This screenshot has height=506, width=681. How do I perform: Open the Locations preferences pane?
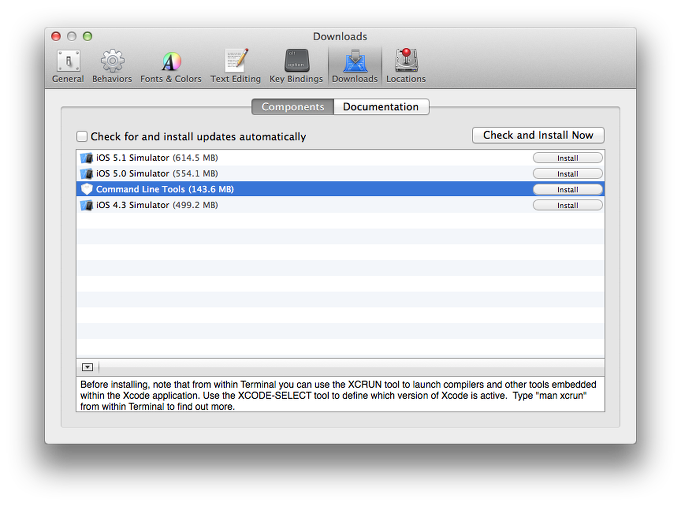point(406,66)
